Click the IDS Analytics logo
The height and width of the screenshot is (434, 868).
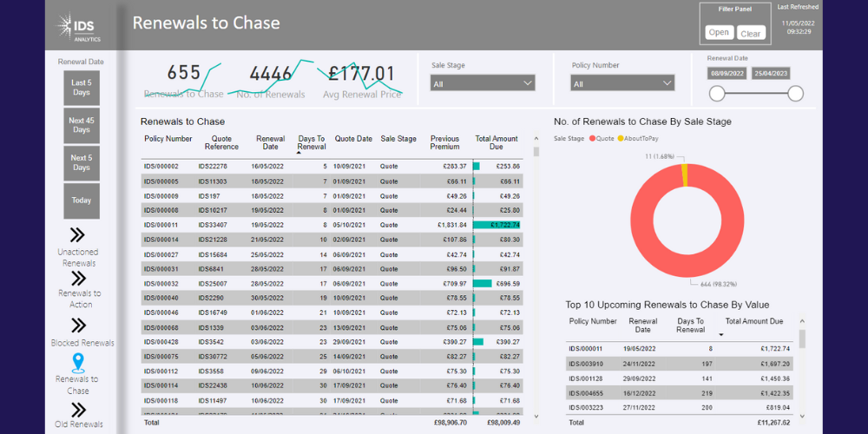79,26
